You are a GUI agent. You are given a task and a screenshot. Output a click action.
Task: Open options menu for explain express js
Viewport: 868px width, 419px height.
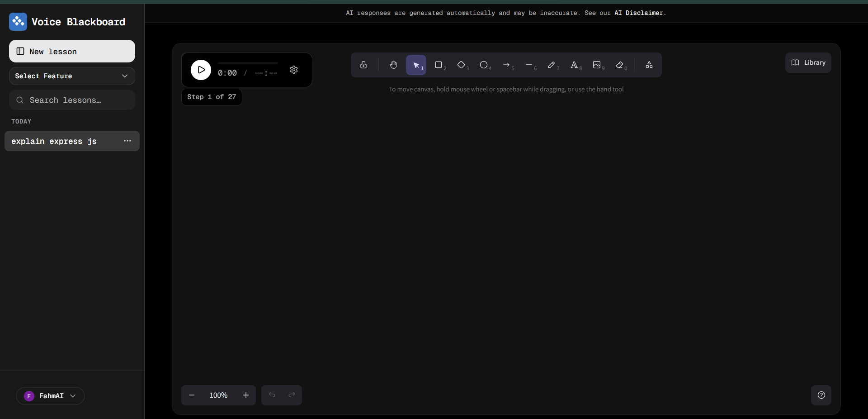(x=127, y=141)
